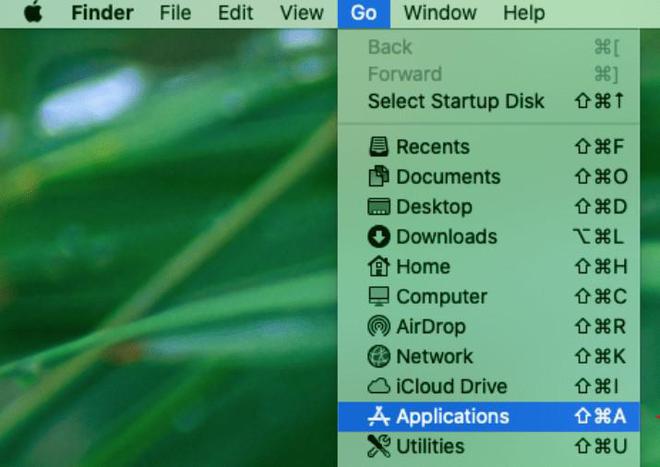Pick the Downloads label

tap(447, 237)
